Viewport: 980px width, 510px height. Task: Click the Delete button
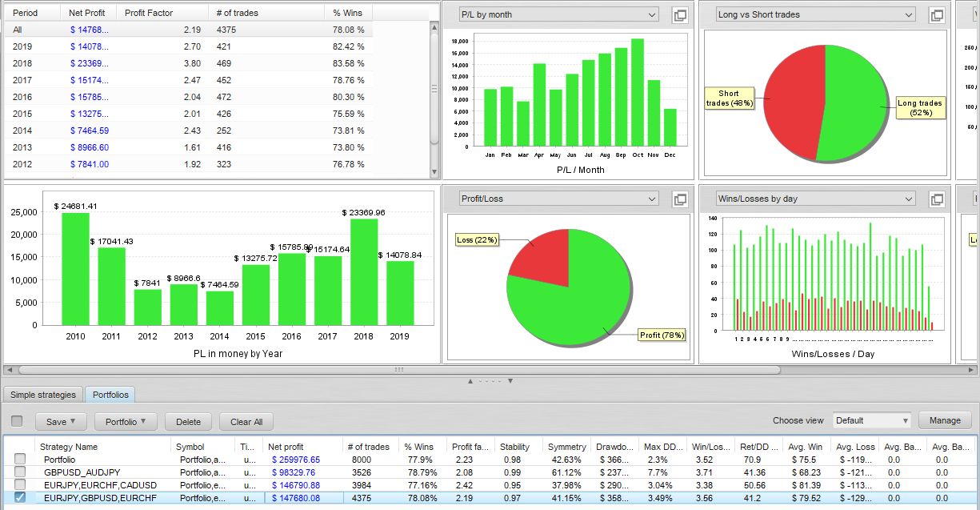click(188, 421)
